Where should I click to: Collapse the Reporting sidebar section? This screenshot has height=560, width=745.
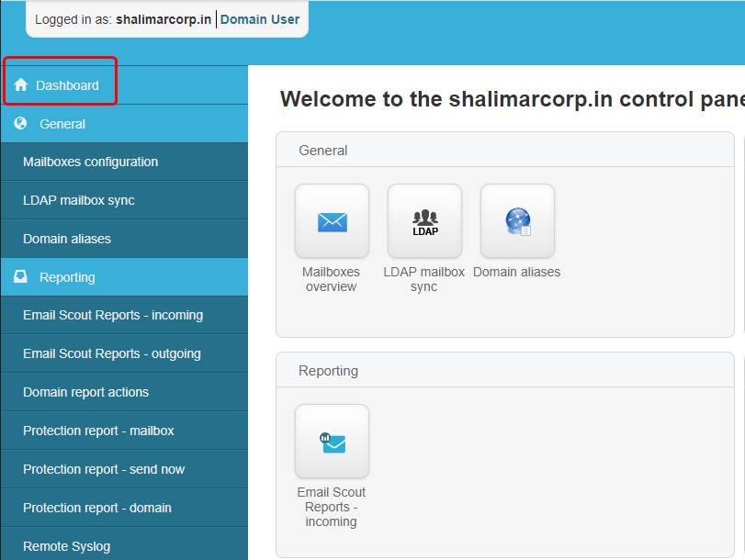coord(67,277)
